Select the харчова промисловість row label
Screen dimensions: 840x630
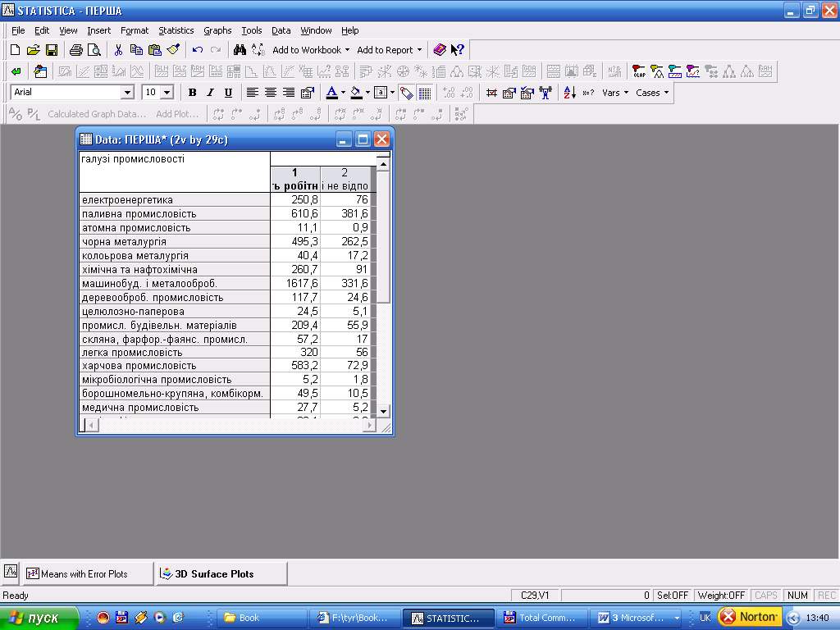coord(175,366)
